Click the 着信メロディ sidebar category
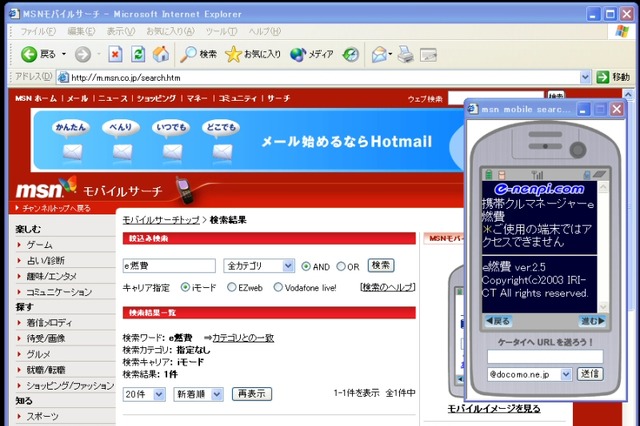 [x=49, y=323]
